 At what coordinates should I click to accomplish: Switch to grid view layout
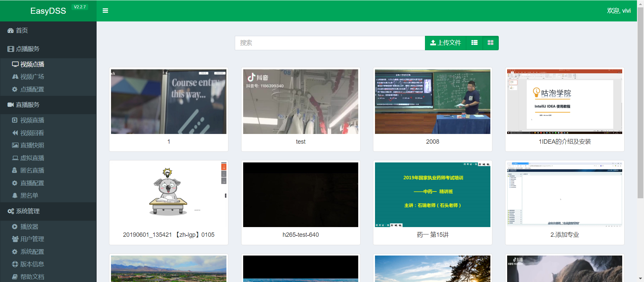[490, 43]
